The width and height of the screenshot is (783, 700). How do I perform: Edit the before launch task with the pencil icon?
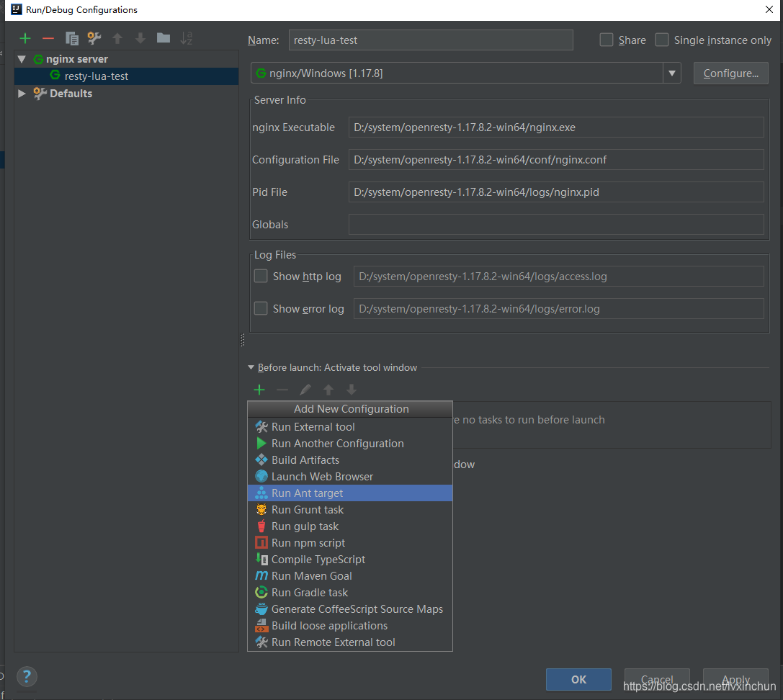pyautogui.click(x=305, y=390)
